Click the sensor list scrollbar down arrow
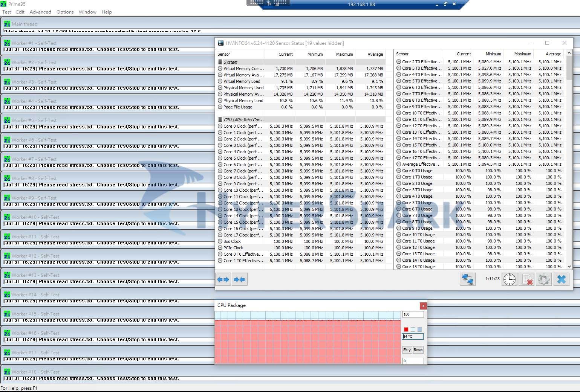This screenshot has width=580, height=392. [x=569, y=266]
